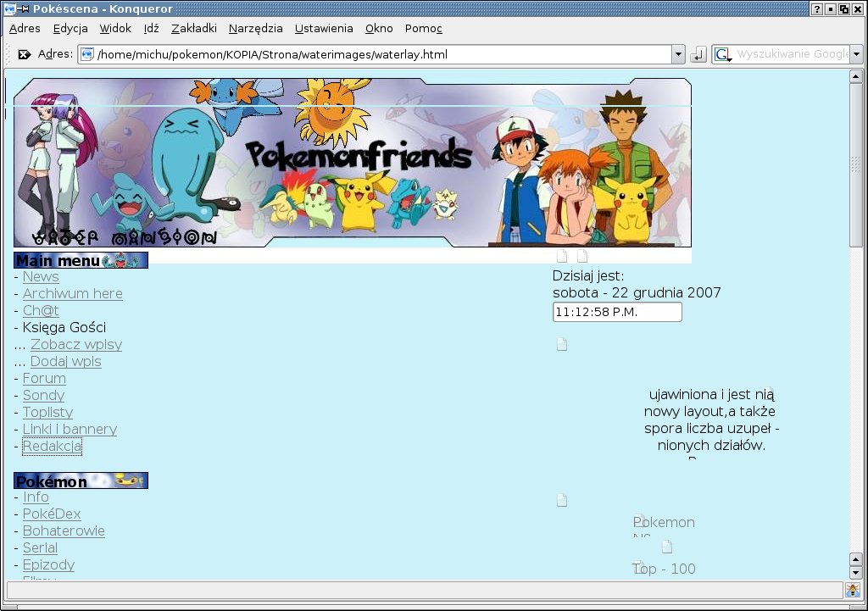Screen dimensions: 868x611
Task: Click the page icon inside address field
Action: 87,54
